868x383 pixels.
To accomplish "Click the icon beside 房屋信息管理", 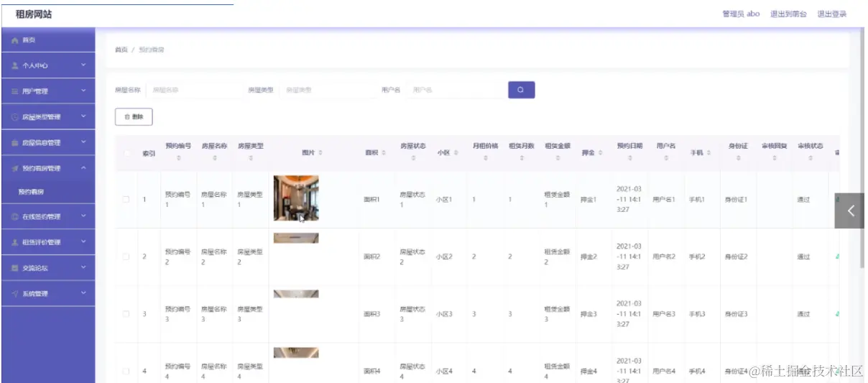I will coord(15,142).
